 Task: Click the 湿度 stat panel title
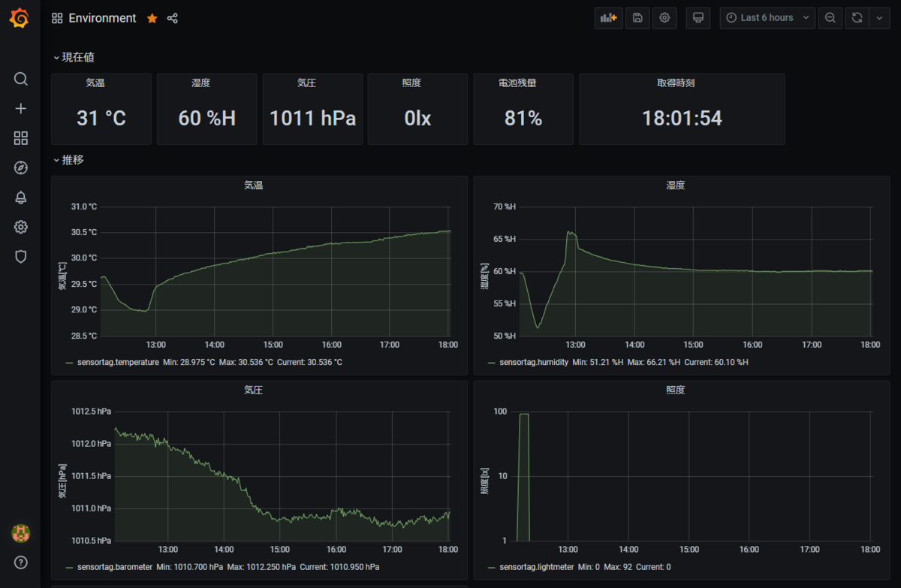(x=201, y=83)
